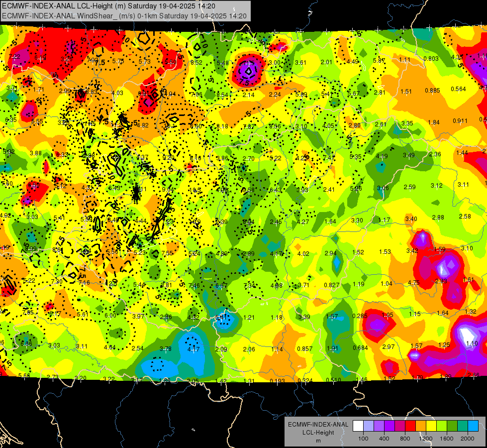Click the legend tick label "100"
Viewport: 487px width, 448px height.
pos(363,439)
